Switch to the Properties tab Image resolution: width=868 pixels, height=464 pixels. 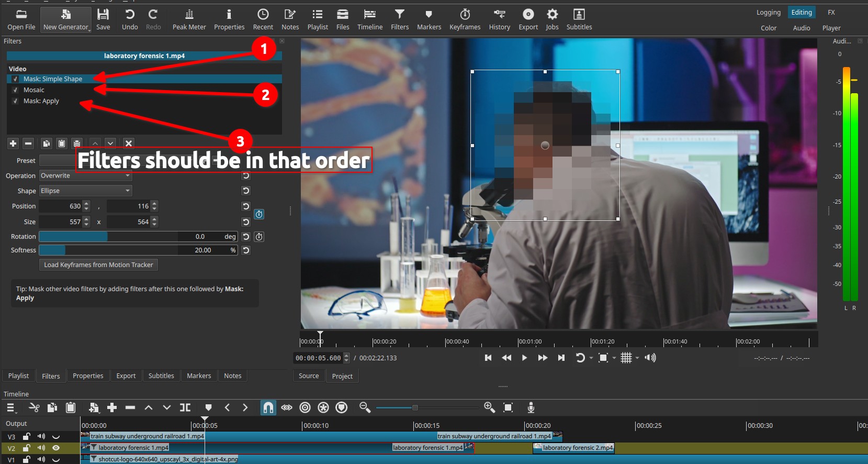click(x=88, y=375)
